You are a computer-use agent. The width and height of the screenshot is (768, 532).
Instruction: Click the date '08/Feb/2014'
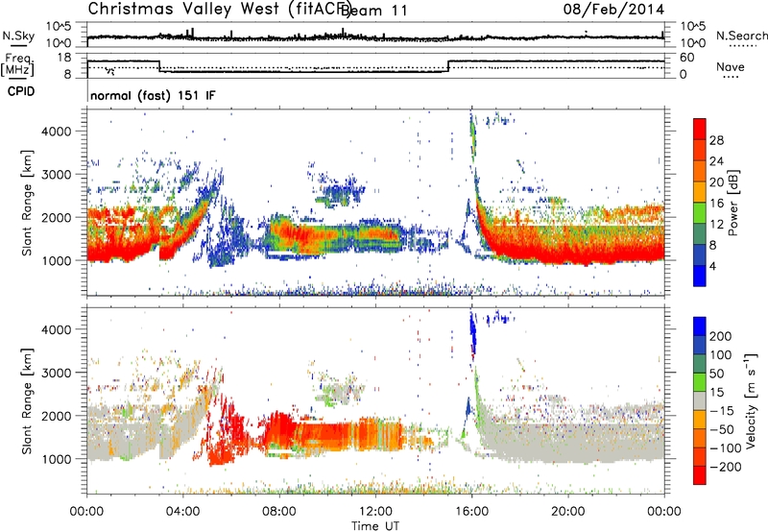pyautogui.click(x=613, y=10)
